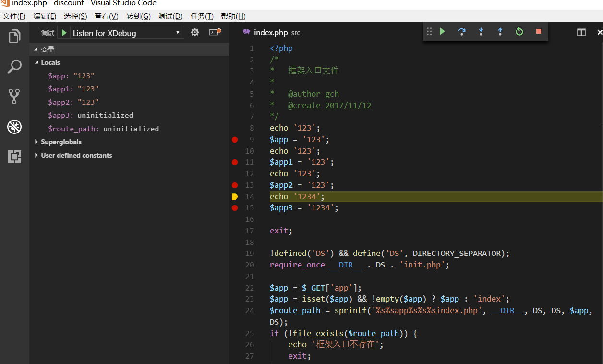This screenshot has height=364, width=603.
Task: Click Continue in the debug toolbar
Action: point(443,31)
